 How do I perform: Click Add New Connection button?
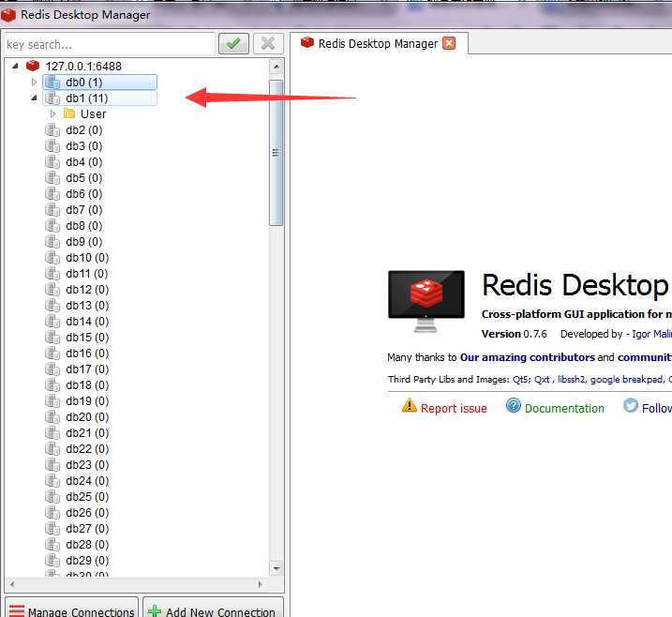tap(213, 608)
